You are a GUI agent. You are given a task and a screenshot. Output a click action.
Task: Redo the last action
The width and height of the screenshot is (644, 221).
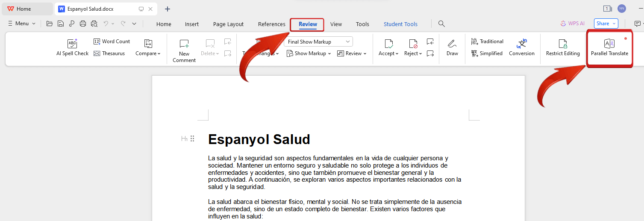click(x=123, y=24)
